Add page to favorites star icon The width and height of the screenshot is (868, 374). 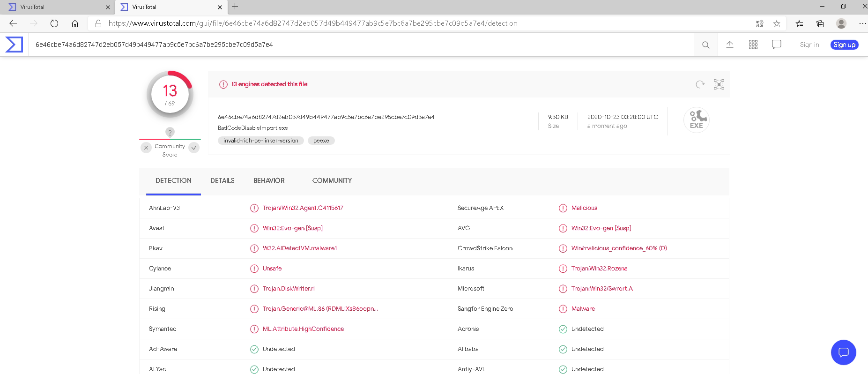[x=777, y=23]
